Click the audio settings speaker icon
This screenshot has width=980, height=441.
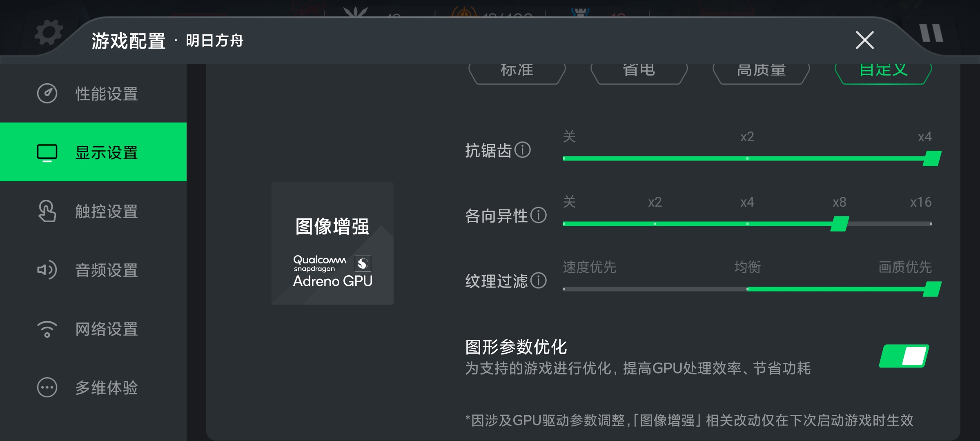(x=47, y=270)
